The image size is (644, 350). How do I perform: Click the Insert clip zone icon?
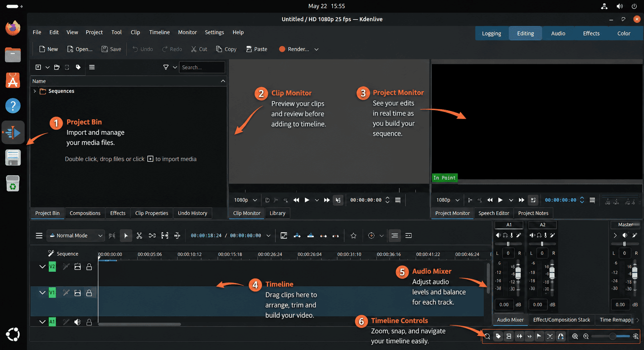(297, 235)
